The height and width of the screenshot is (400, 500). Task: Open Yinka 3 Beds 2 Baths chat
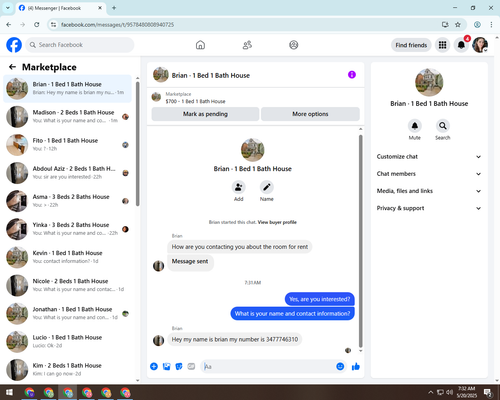[67, 229]
